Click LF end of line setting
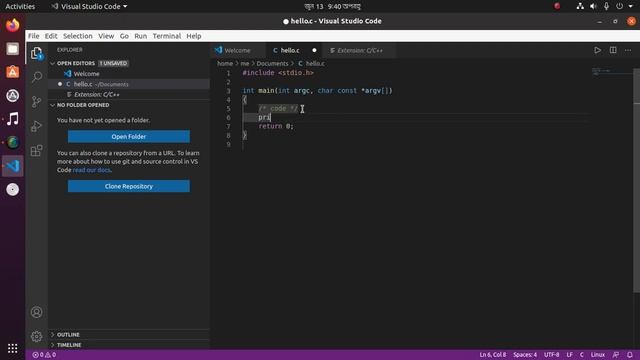The height and width of the screenshot is (360, 640). (569, 355)
